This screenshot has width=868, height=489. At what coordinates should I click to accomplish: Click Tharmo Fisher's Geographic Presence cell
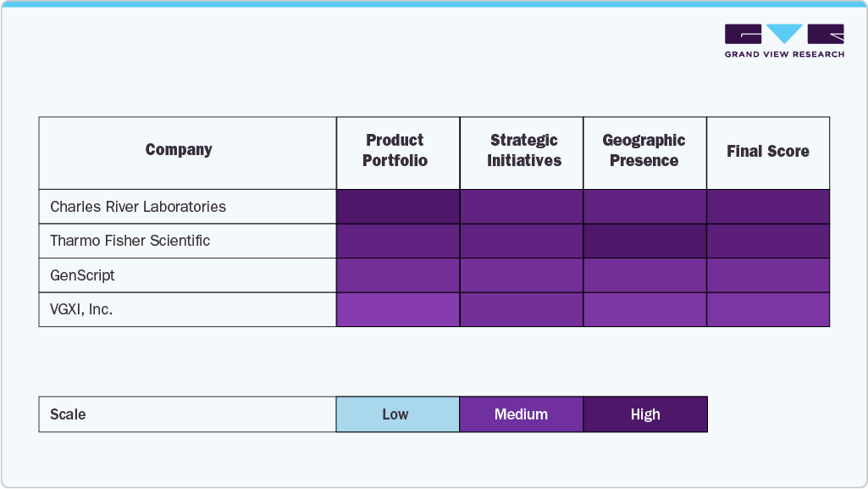click(x=644, y=241)
